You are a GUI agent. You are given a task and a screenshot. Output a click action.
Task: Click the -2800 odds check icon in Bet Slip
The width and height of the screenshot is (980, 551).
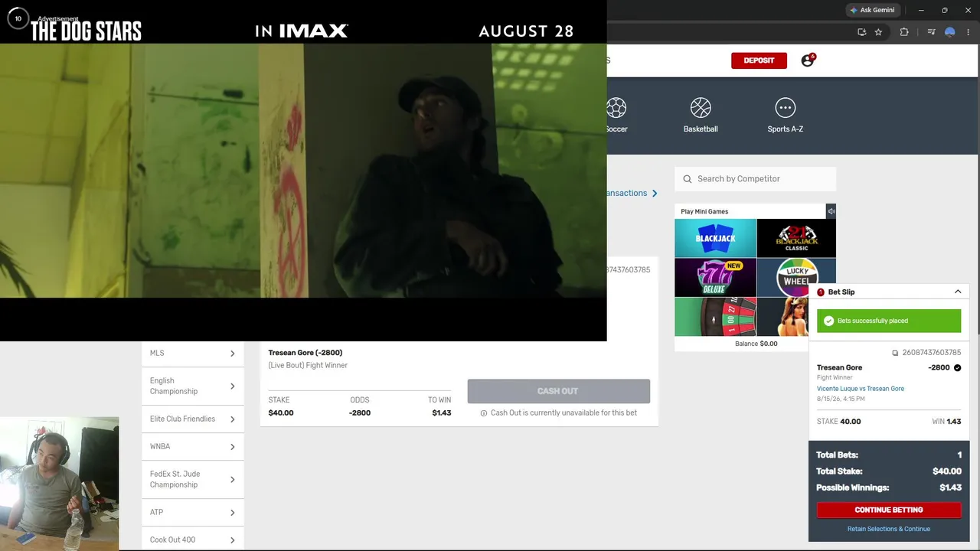pyautogui.click(x=957, y=367)
